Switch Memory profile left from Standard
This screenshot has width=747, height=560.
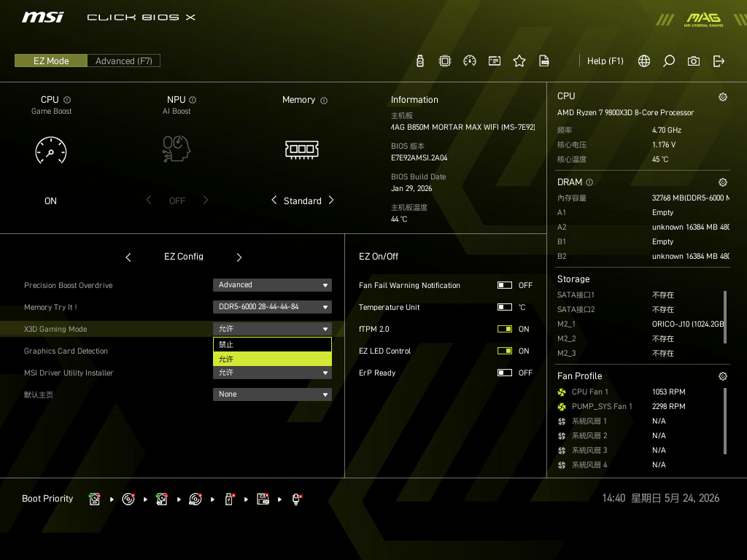[x=274, y=200]
